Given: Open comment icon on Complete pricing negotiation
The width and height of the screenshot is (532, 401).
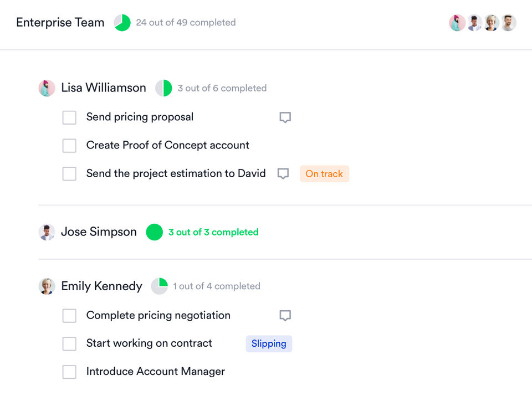Looking at the screenshot, I should (x=285, y=316).
